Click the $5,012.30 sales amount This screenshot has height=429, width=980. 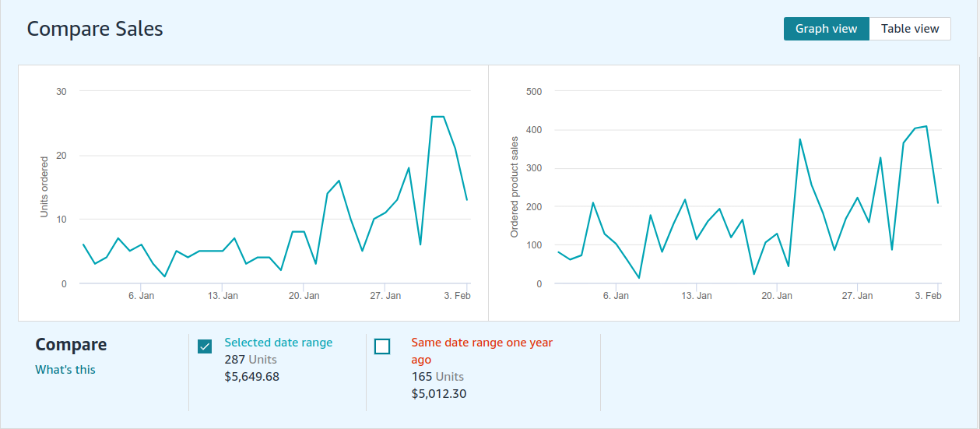pos(438,394)
